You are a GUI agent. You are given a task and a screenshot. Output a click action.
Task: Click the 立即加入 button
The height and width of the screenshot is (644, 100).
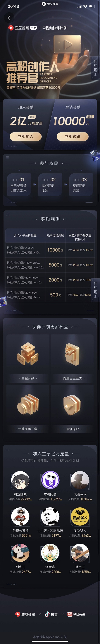pyautogui.click(x=25, y=137)
